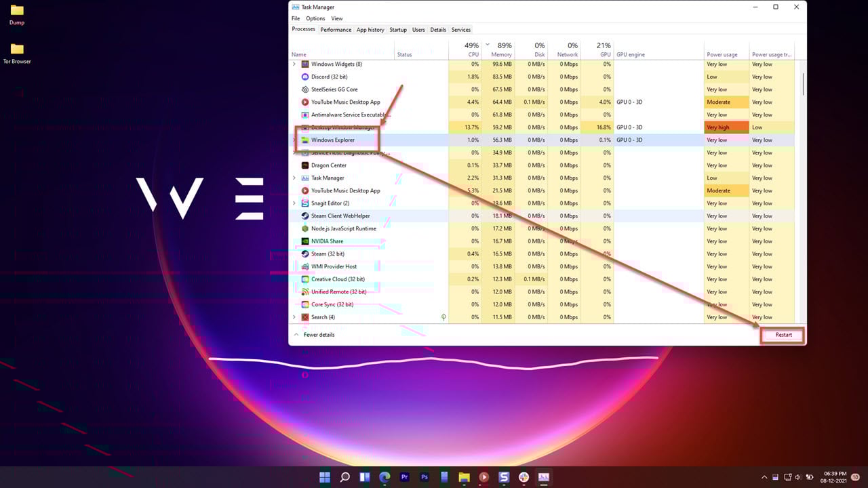The image size is (868, 488).
Task: Select the WMI Provider Host icon
Action: pyautogui.click(x=305, y=266)
